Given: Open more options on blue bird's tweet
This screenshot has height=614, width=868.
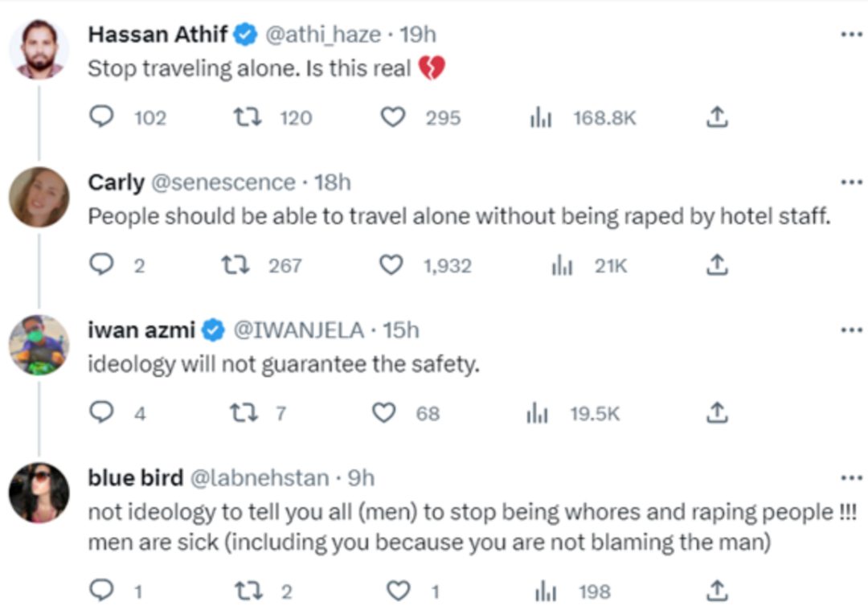Looking at the screenshot, I should tap(851, 478).
